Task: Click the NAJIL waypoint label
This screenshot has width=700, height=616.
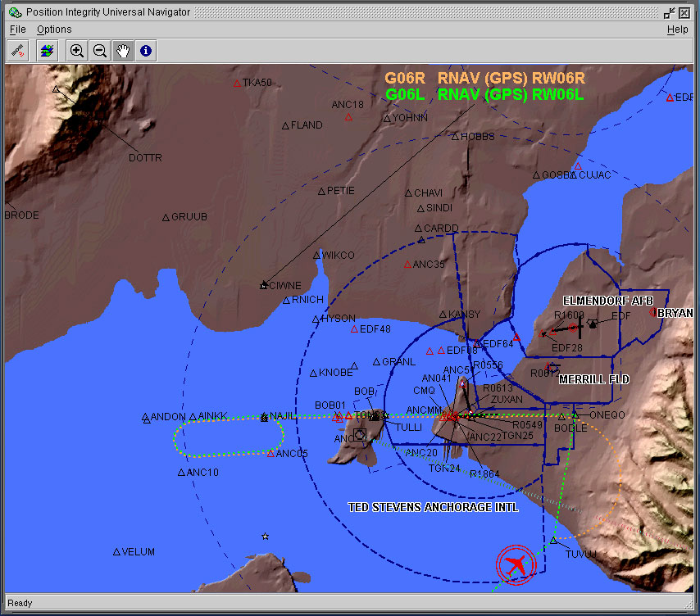Action: coord(283,416)
